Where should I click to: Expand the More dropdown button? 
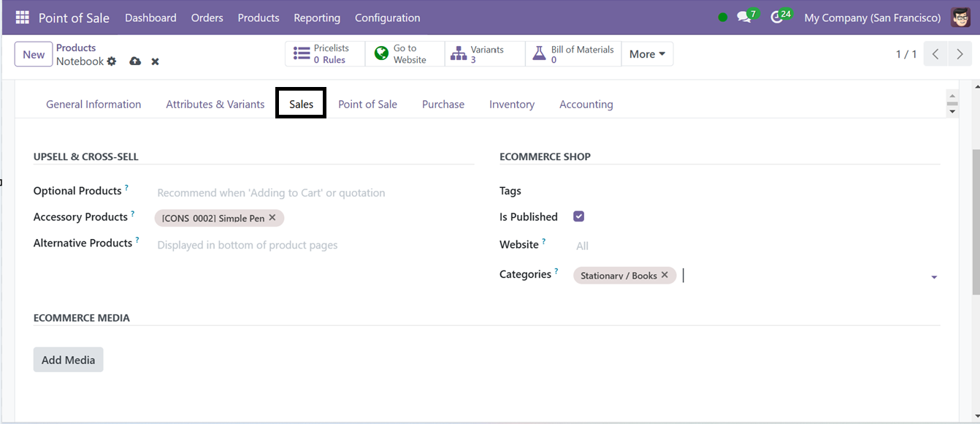[x=647, y=54]
